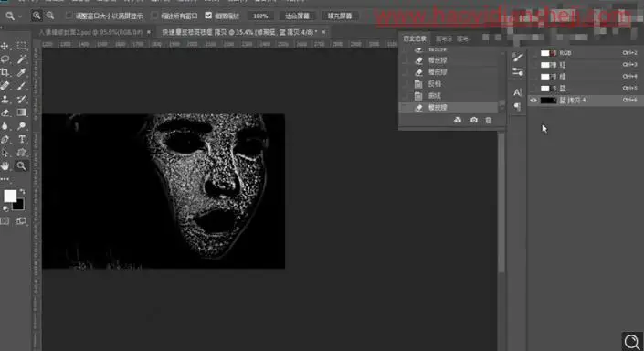Select the Gradient tool
Viewport: 644px width, 351px height.
(x=21, y=112)
